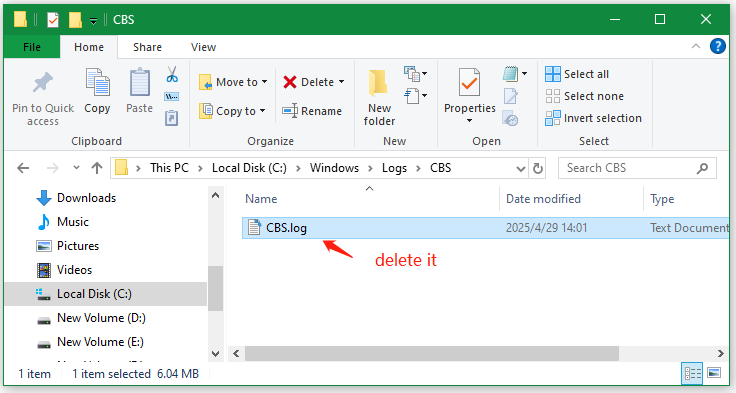Click Invert selection
Image resolution: width=736 pixels, height=393 pixels.
tap(593, 118)
